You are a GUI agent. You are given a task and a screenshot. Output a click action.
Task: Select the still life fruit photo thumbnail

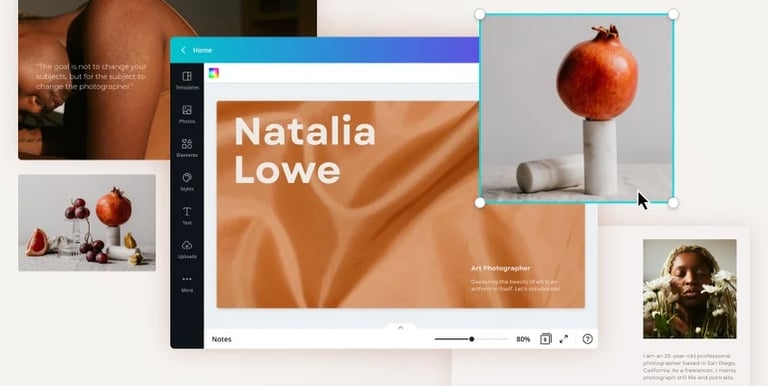tap(87, 223)
